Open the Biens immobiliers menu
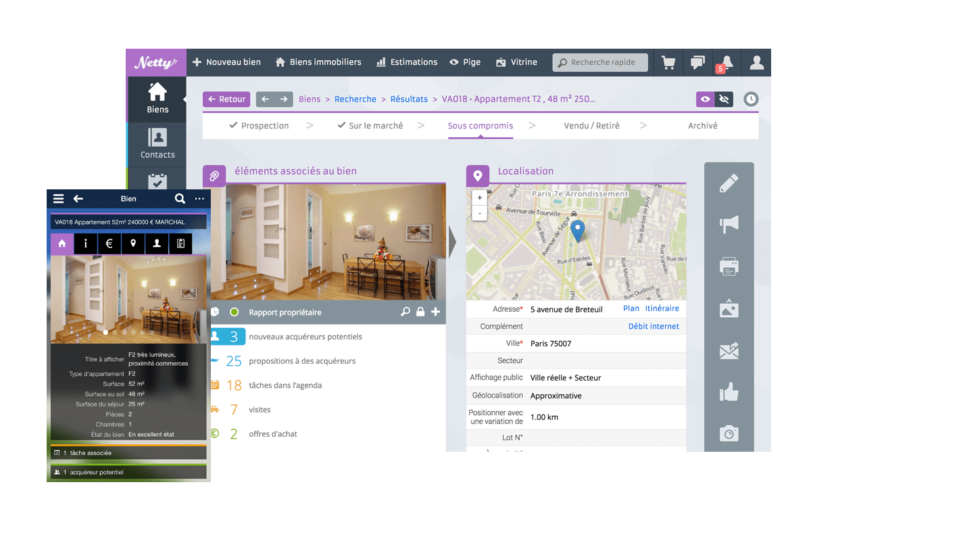 tap(318, 62)
